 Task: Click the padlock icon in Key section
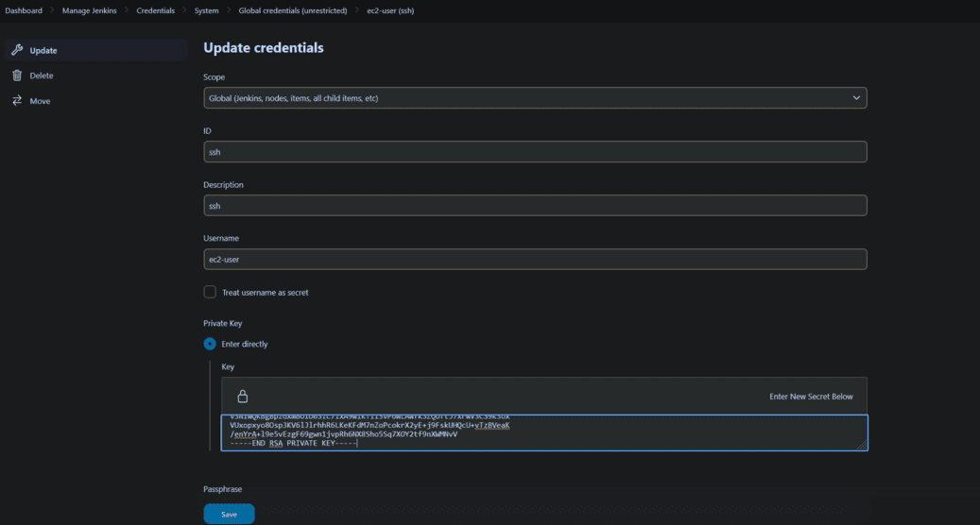coord(243,397)
